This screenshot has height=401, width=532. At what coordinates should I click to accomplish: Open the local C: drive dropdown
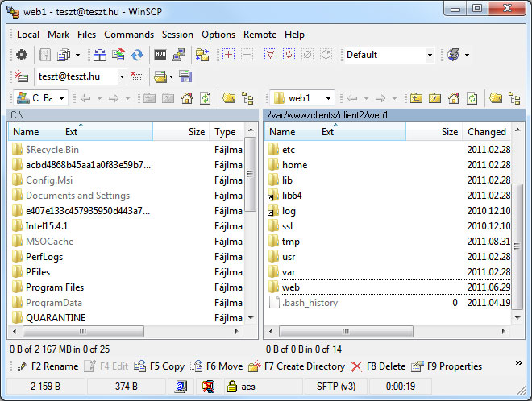[x=62, y=99]
